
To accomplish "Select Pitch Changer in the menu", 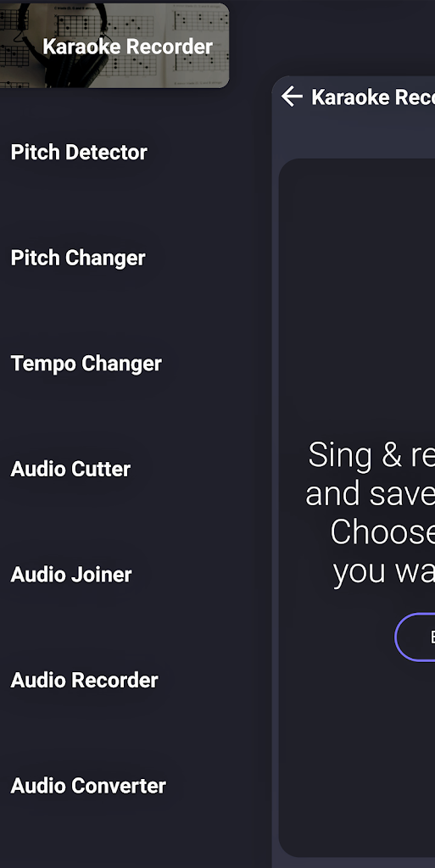I will point(78,258).
